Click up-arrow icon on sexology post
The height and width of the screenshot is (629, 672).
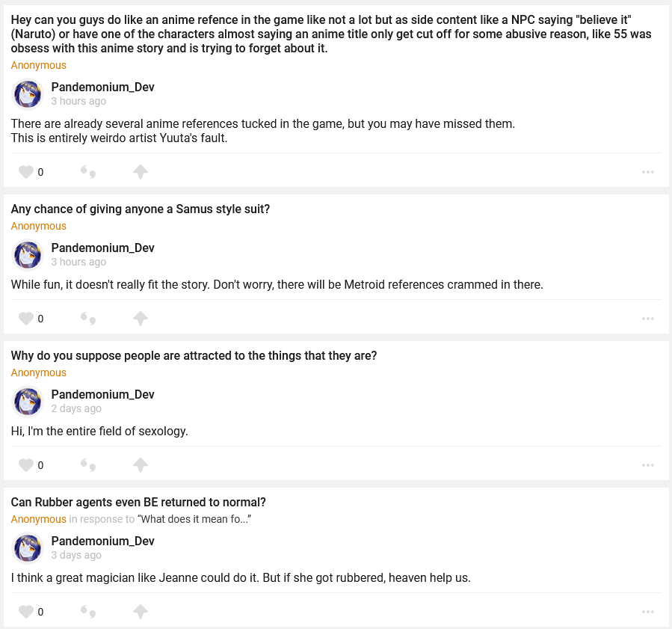[141, 465]
